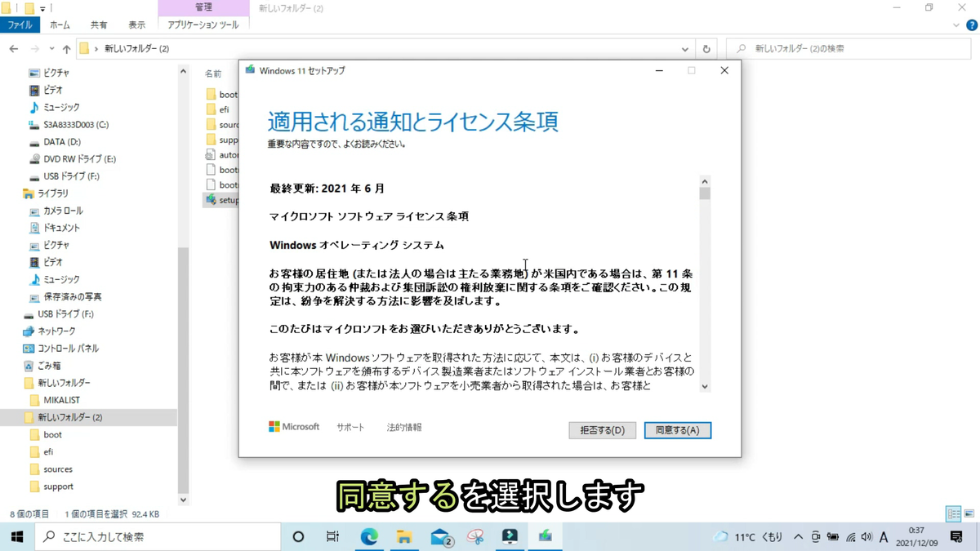Select sources folder in navigation tree

tap(58, 469)
